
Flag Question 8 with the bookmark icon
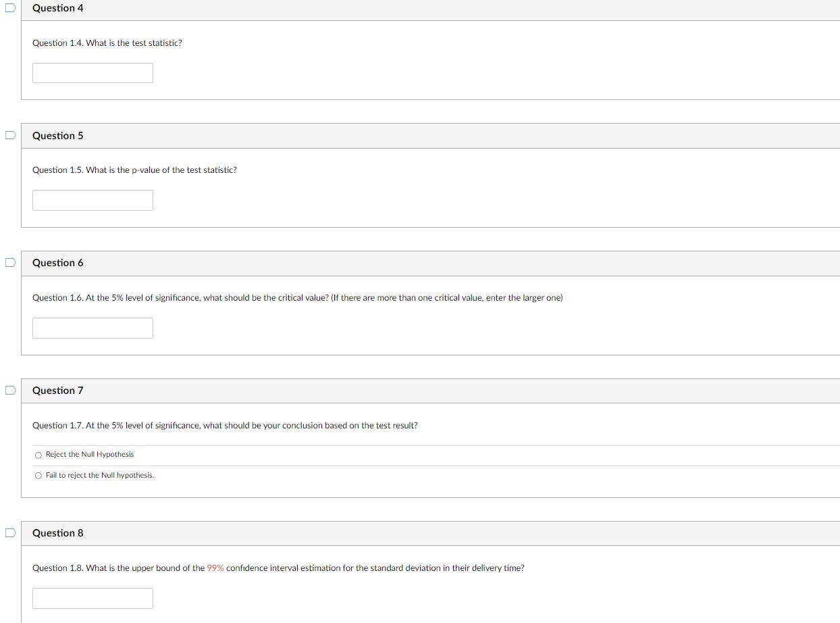10,532
